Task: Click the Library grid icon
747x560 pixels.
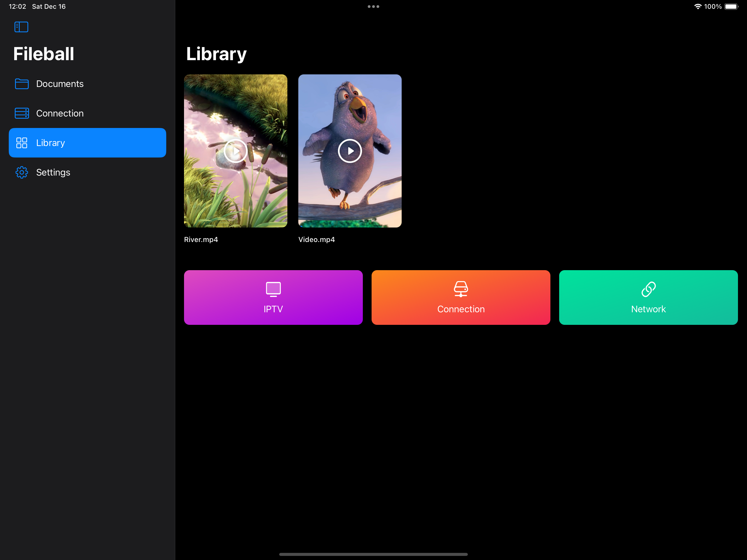Action: tap(22, 143)
